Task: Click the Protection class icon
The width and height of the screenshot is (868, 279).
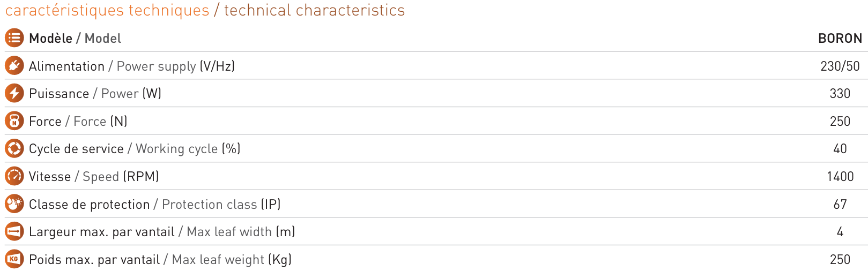Action: tap(14, 204)
